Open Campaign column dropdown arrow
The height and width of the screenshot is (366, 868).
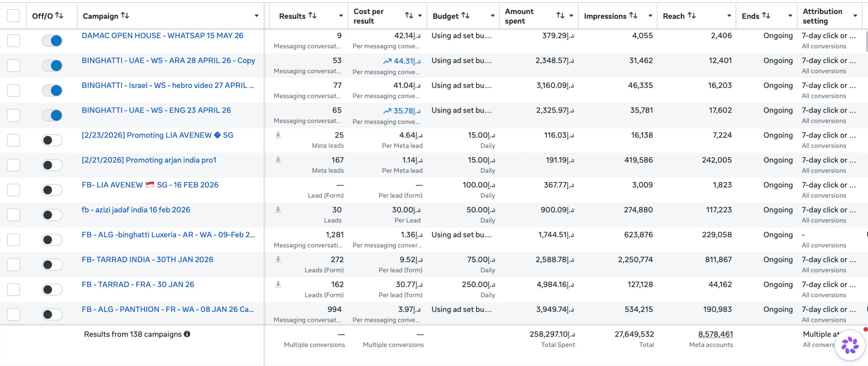click(256, 16)
